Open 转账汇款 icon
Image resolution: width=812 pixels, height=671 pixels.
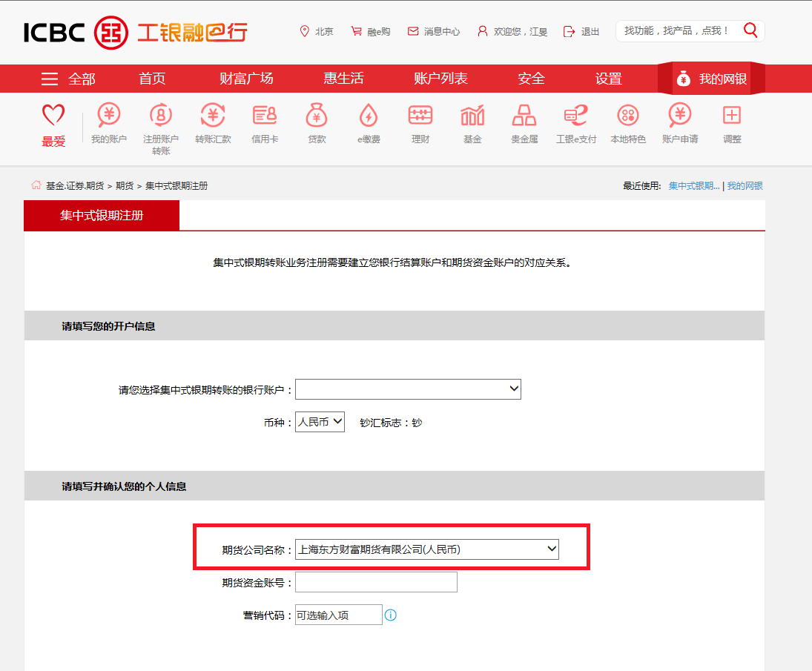click(213, 114)
